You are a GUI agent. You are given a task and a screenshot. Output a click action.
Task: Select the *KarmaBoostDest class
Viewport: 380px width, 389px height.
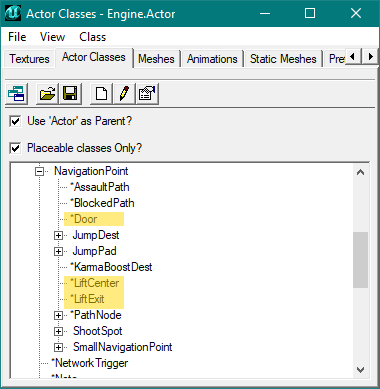[111, 267]
